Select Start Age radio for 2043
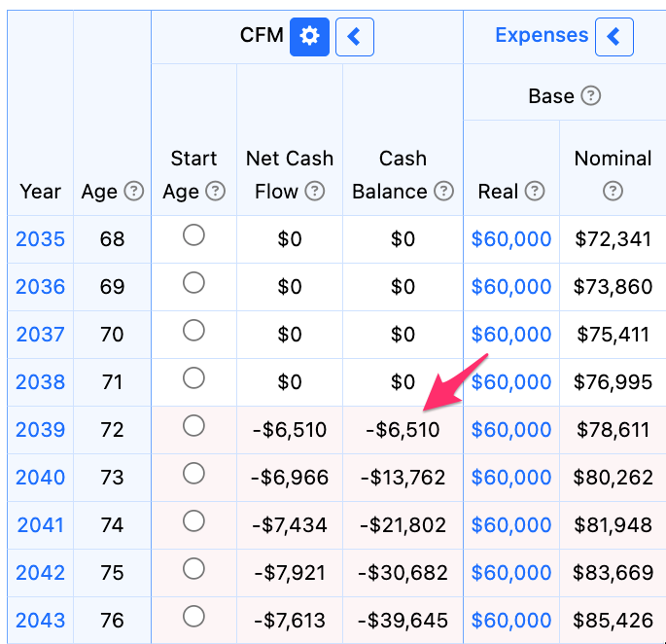 [193, 617]
